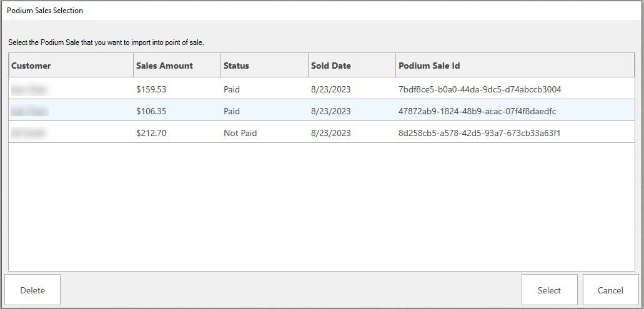The image size is (644, 309).
Task: Click the sold date in the $159.53 row
Action: pos(330,89)
